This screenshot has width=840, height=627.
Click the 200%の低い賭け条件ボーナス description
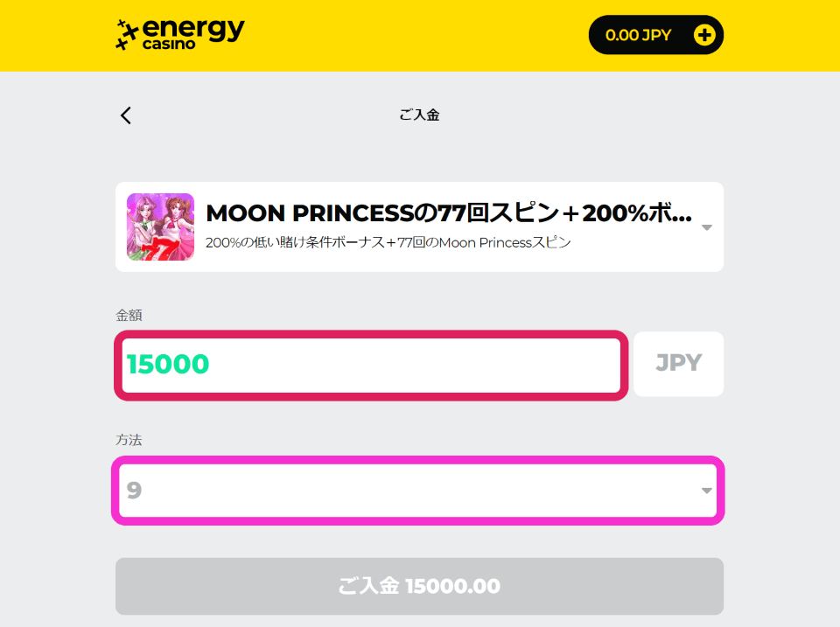(x=388, y=242)
